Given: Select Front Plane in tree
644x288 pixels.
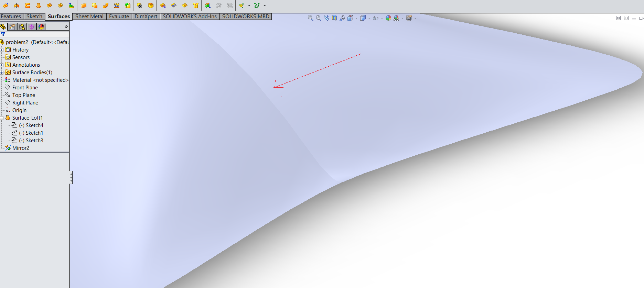Looking at the screenshot, I should point(21,88).
